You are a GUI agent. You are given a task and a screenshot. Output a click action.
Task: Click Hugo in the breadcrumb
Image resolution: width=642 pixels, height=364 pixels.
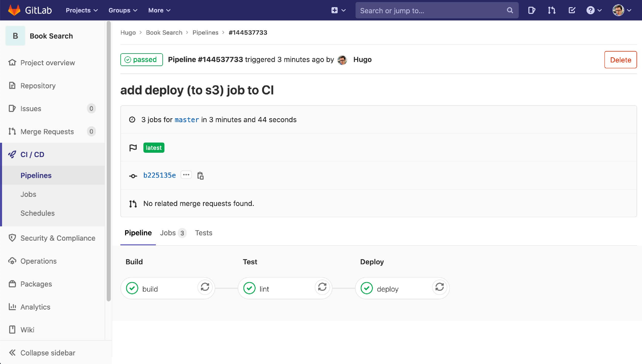point(128,32)
